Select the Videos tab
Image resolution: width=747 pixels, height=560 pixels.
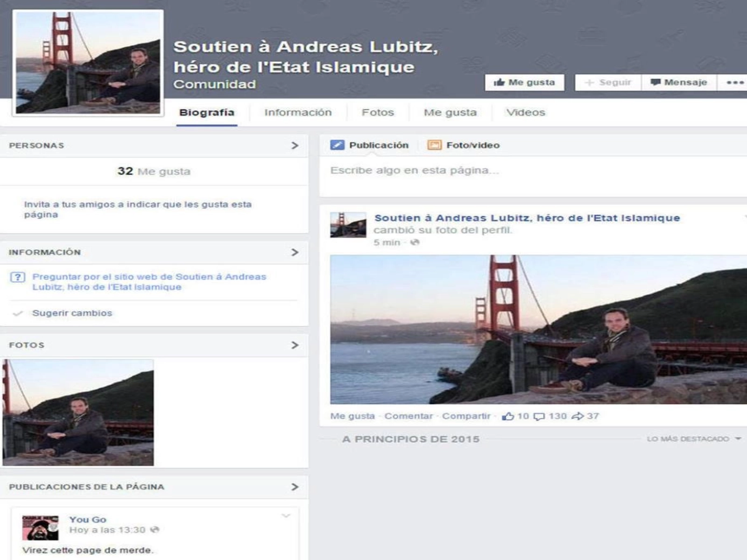click(526, 112)
